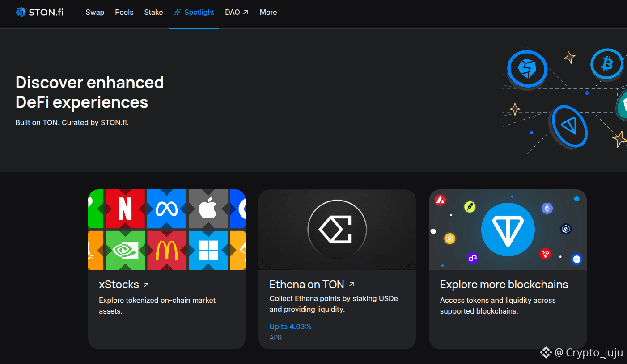
Task: Click the Microsoft tile in xStocks banner
Action: 208,250
